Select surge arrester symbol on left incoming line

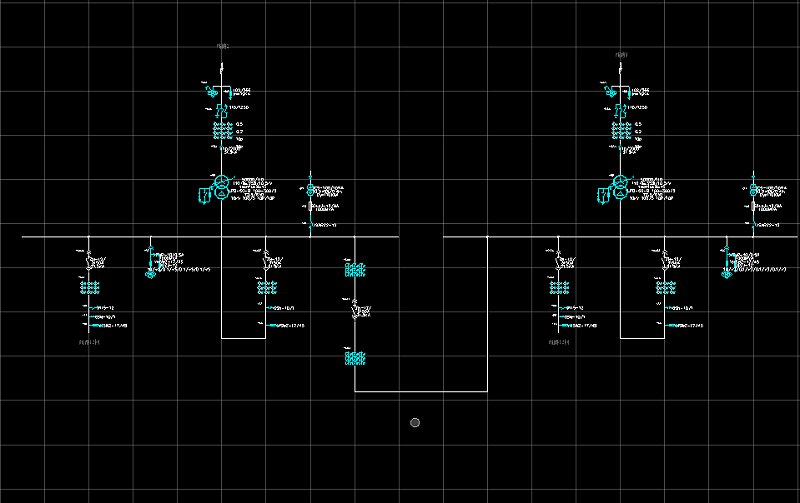tap(212, 92)
